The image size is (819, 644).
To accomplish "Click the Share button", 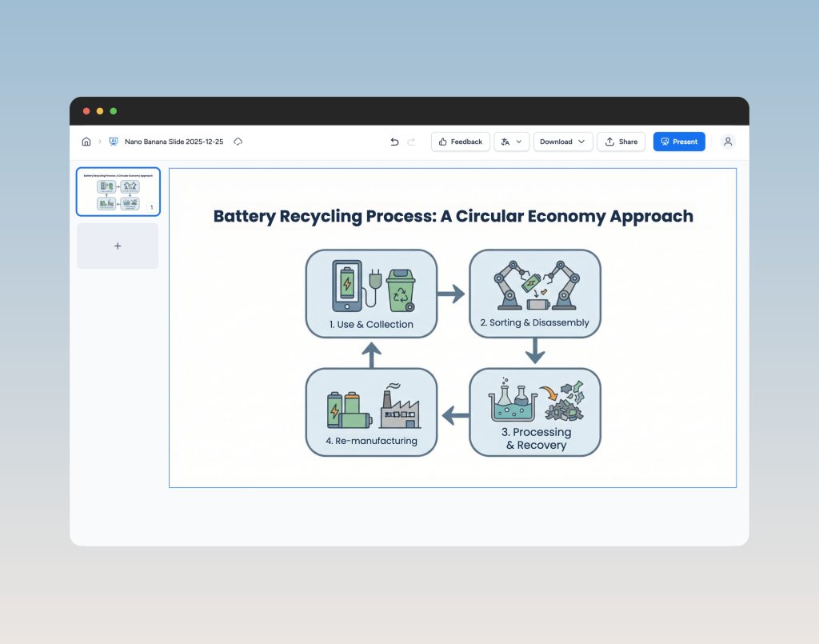I will 621,142.
